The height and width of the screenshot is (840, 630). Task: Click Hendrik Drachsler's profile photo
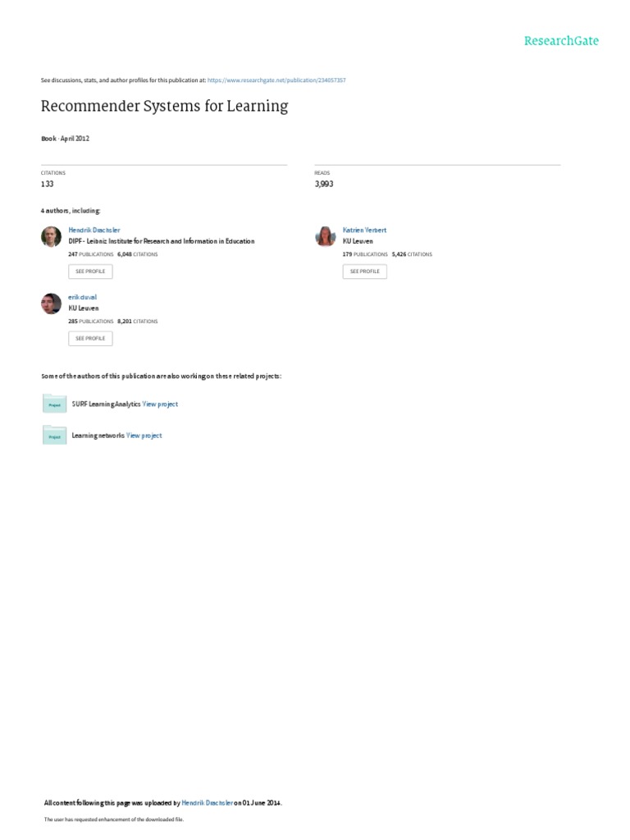coord(52,236)
